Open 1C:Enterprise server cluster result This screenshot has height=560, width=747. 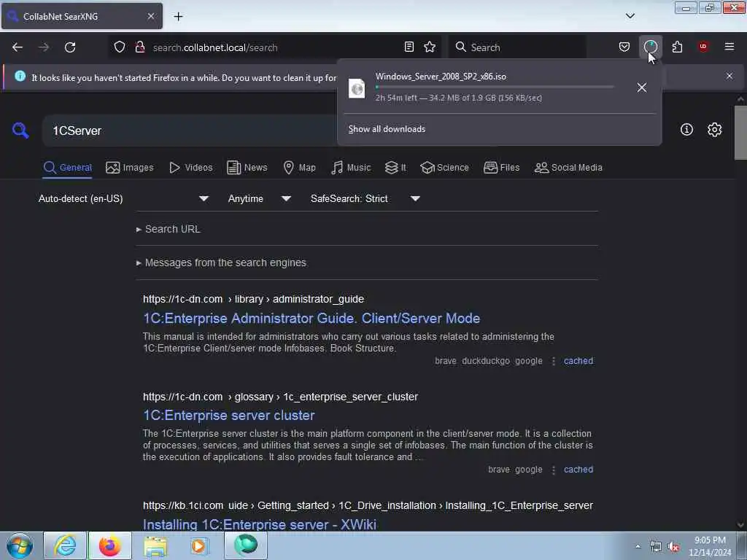228,415
